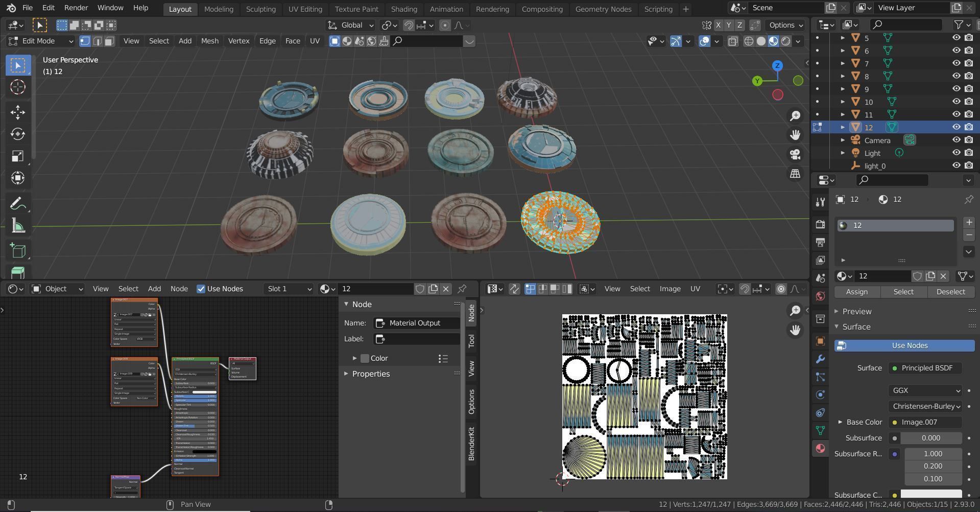Open the Edit Mode dropdown
Screen dimensions: 980x512
click(x=41, y=41)
